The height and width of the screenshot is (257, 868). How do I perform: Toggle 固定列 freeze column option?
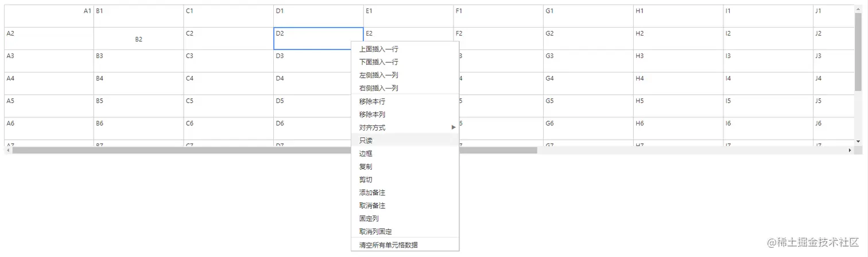pyautogui.click(x=369, y=218)
